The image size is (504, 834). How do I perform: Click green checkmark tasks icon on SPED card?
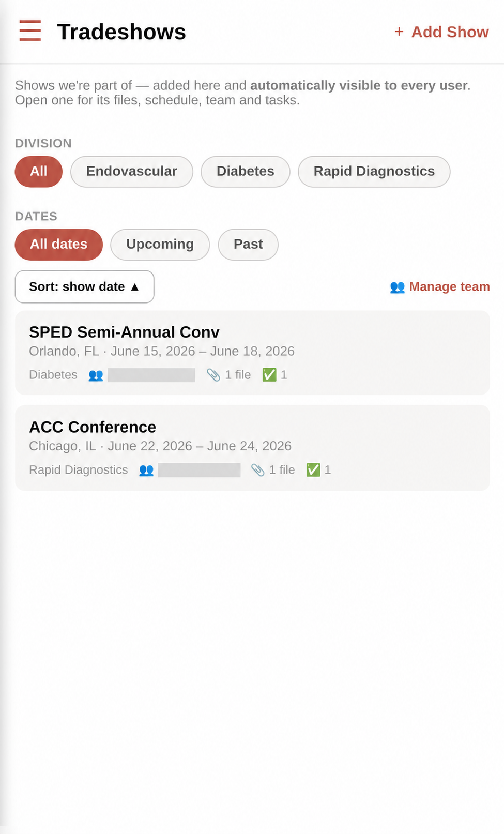[269, 375]
